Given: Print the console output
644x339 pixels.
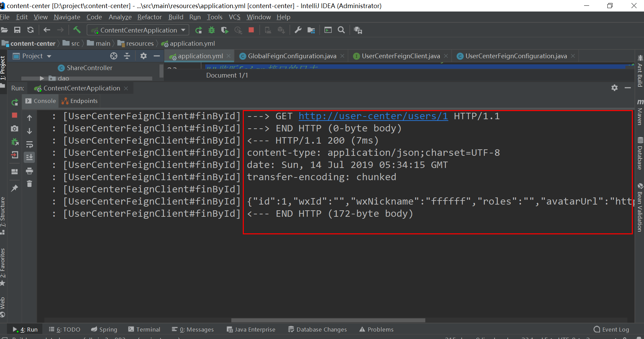Looking at the screenshot, I should point(29,171).
